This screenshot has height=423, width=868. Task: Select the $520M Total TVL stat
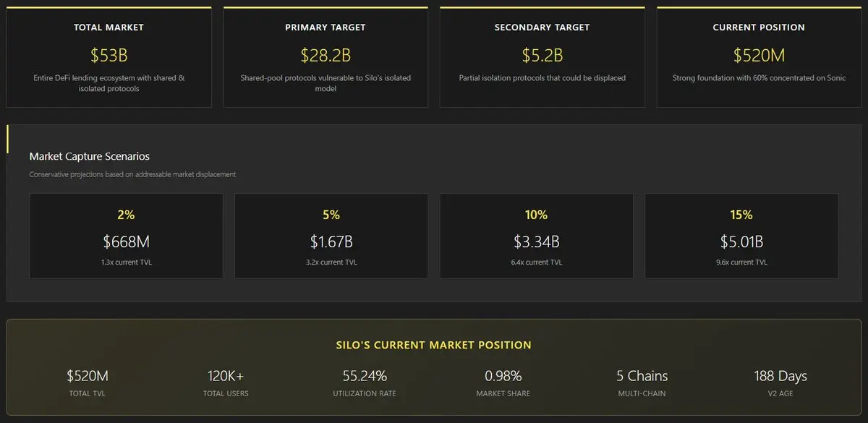click(88, 383)
